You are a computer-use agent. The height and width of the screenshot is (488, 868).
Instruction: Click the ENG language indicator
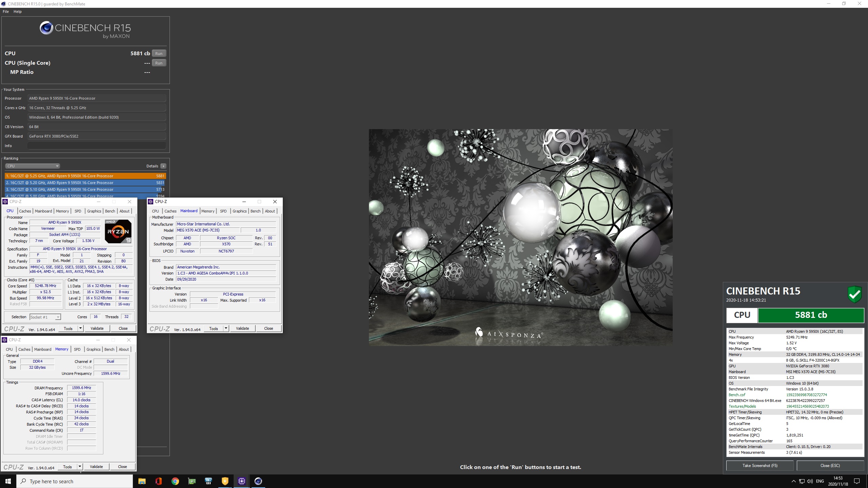coord(820,481)
